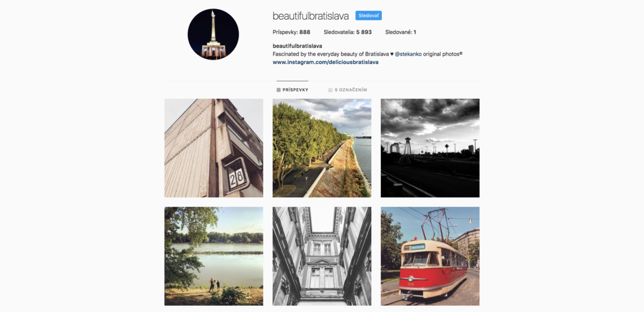
Task: Open the round profile picture of the monument
Action: 213,34
